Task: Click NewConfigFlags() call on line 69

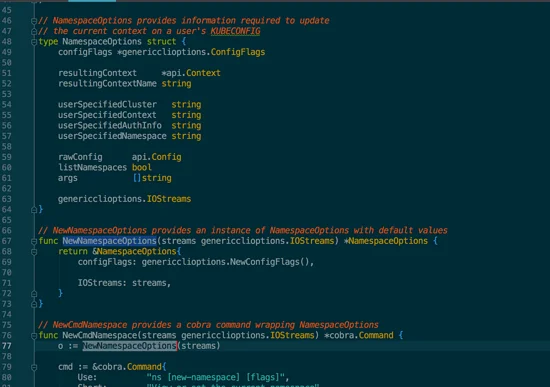Action: (x=270, y=262)
